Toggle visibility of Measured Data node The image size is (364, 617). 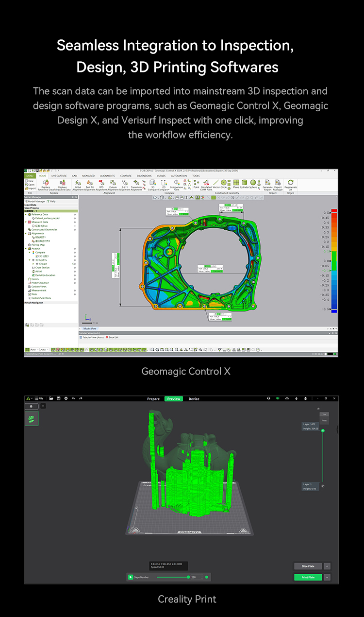pos(75,222)
